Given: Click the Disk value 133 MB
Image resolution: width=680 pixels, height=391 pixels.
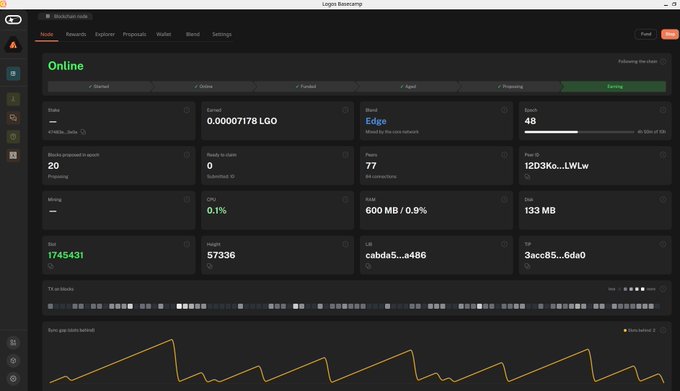Looking at the screenshot, I should (x=539, y=211).
